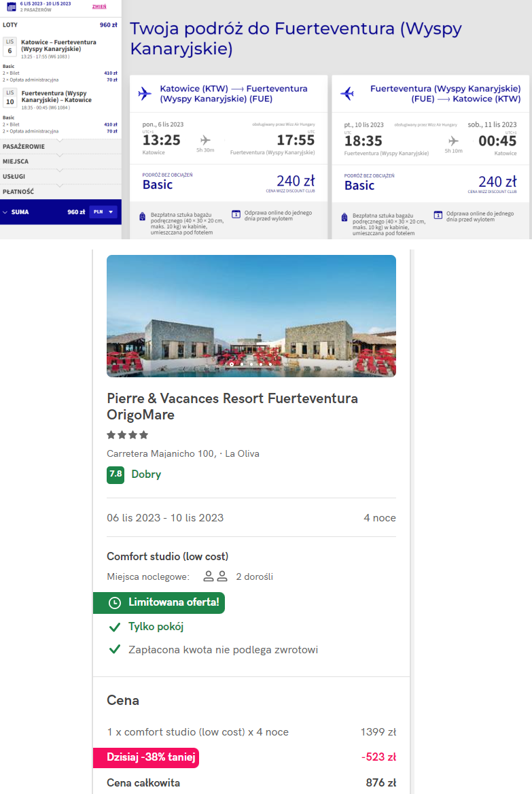This screenshot has width=532, height=794.
Task: Open the PLN currency dropdown
Action: point(104,212)
